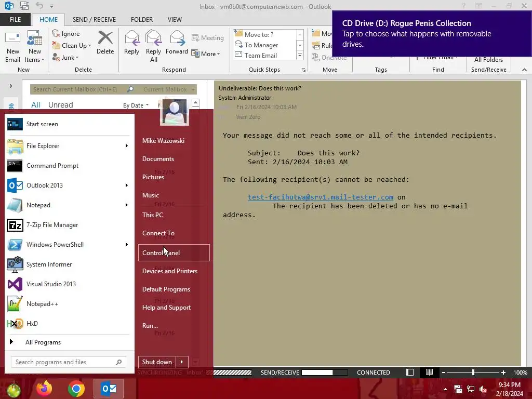Click Ignore in Delete group
Viewport: 532px width, 399px height.
point(66,34)
